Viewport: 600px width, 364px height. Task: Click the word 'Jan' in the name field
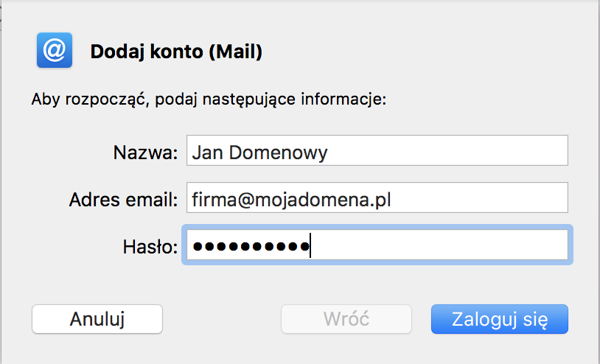207,153
